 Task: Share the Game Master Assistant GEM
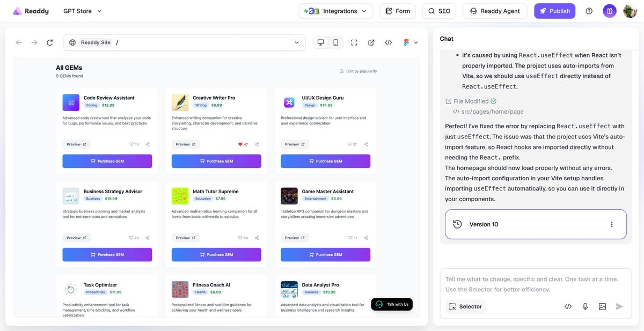(x=366, y=238)
